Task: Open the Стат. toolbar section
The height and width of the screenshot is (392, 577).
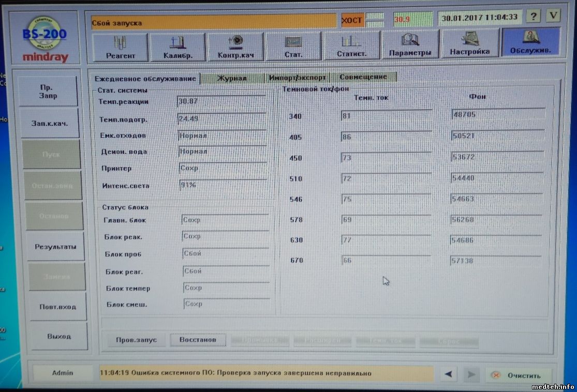Action: coord(293,47)
